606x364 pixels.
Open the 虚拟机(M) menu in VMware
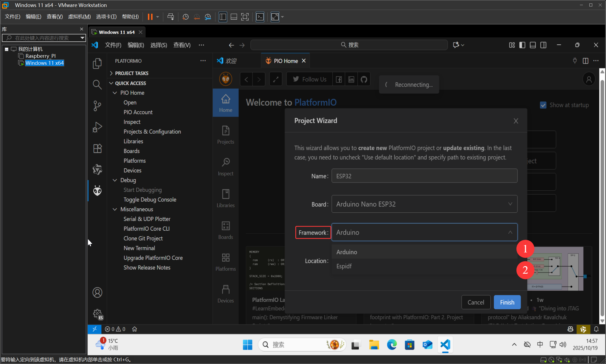[79, 16]
